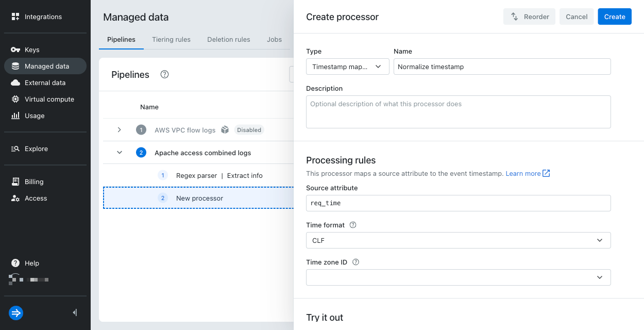
Task: Click the AWS VPC flow logs name
Action: (185, 130)
